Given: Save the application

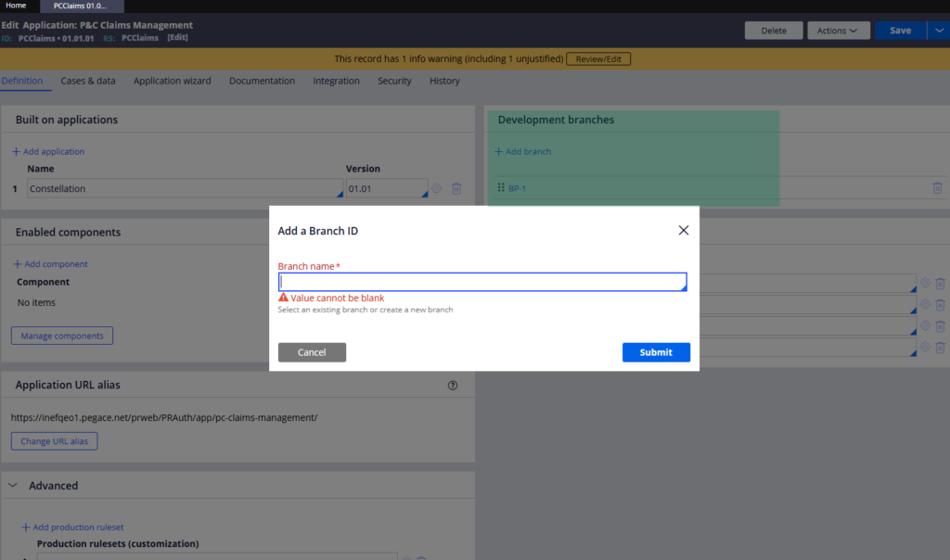Looking at the screenshot, I should [x=900, y=31].
